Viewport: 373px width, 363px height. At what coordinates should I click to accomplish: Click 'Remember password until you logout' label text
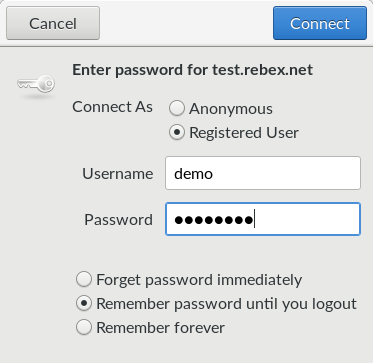click(226, 304)
